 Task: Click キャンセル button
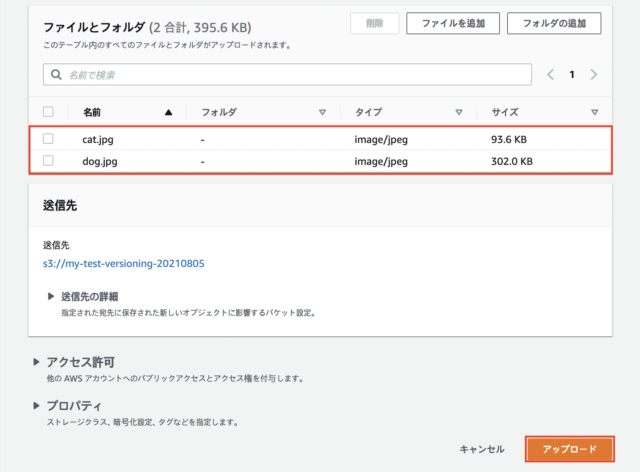[x=482, y=449]
